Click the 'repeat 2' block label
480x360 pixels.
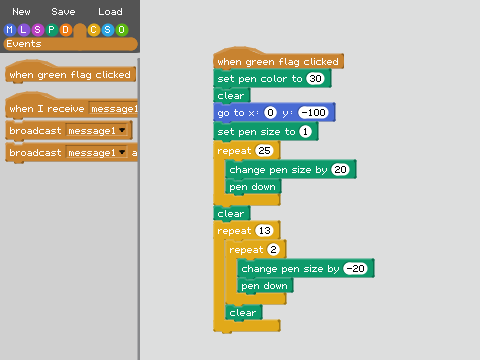[246, 250]
